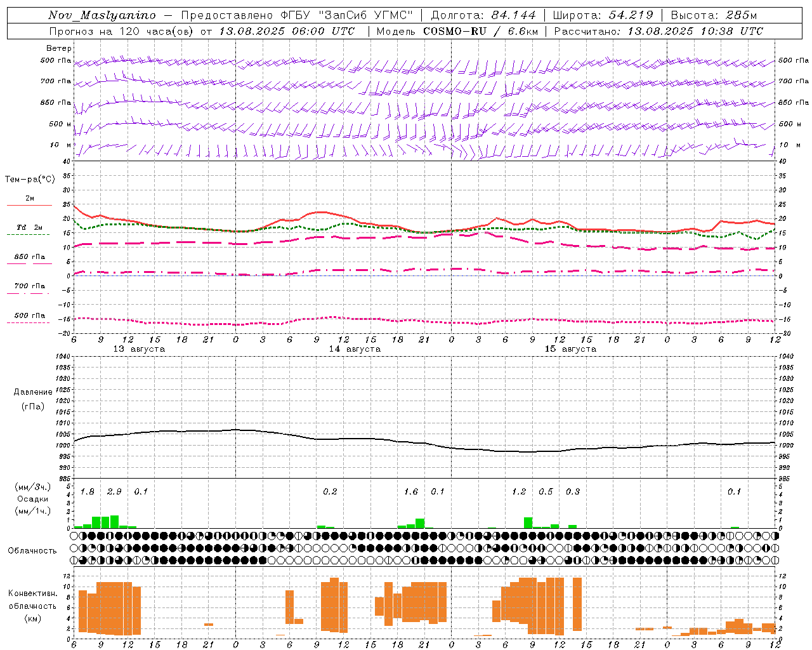The image size is (812, 650).
Task: Click the latitude value Широта: 54.219
Action: 603,15
